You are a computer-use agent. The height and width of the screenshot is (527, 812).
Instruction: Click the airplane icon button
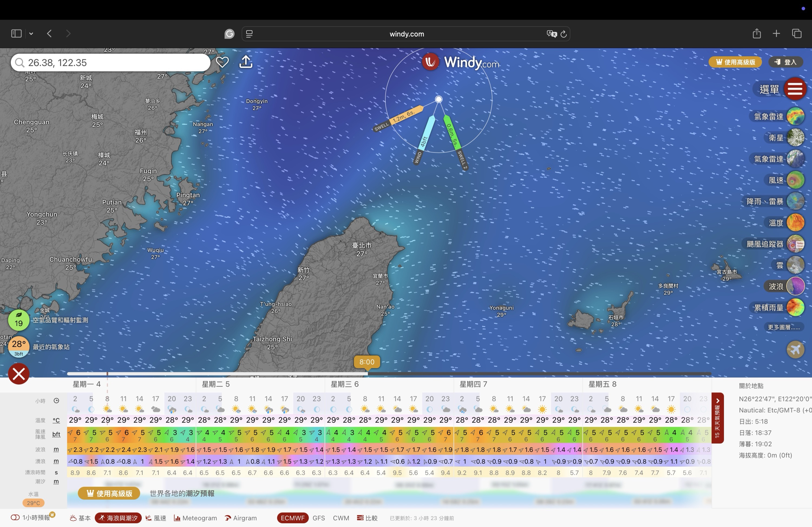795,350
